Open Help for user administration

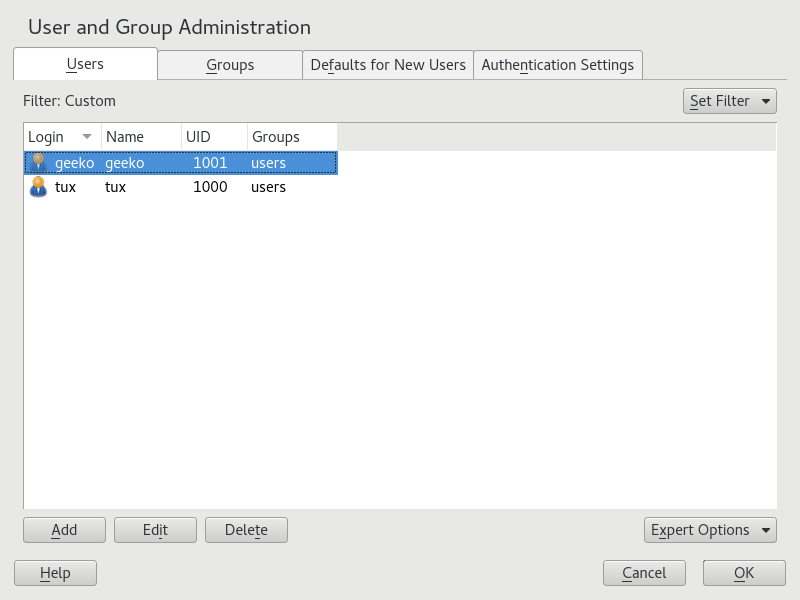pos(55,573)
